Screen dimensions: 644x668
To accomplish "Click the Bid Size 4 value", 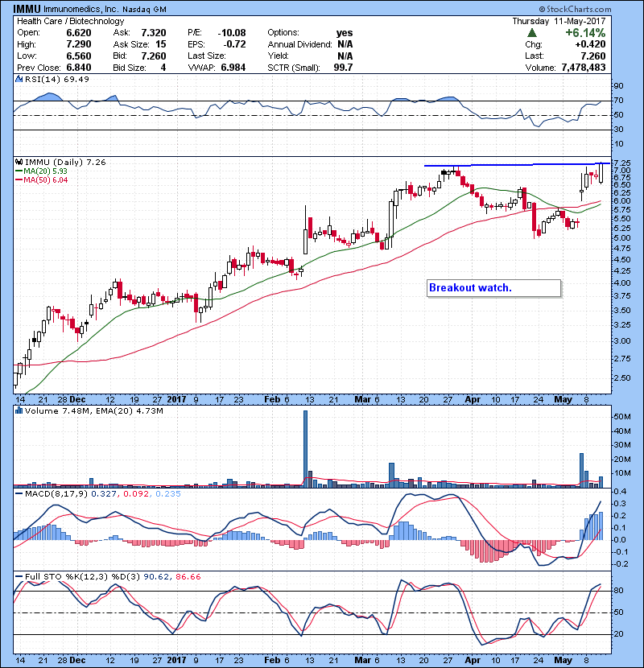I will pyautogui.click(x=163, y=68).
